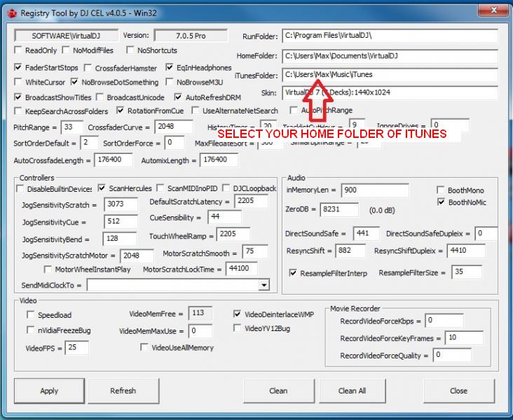Click the Refresh button
This screenshot has height=420, width=513.
123,391
